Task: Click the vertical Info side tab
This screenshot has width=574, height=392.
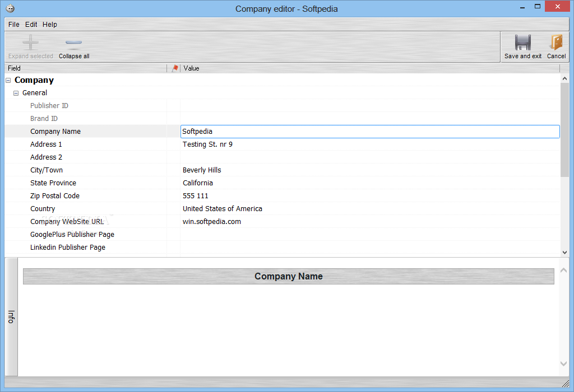Action: (x=11, y=317)
